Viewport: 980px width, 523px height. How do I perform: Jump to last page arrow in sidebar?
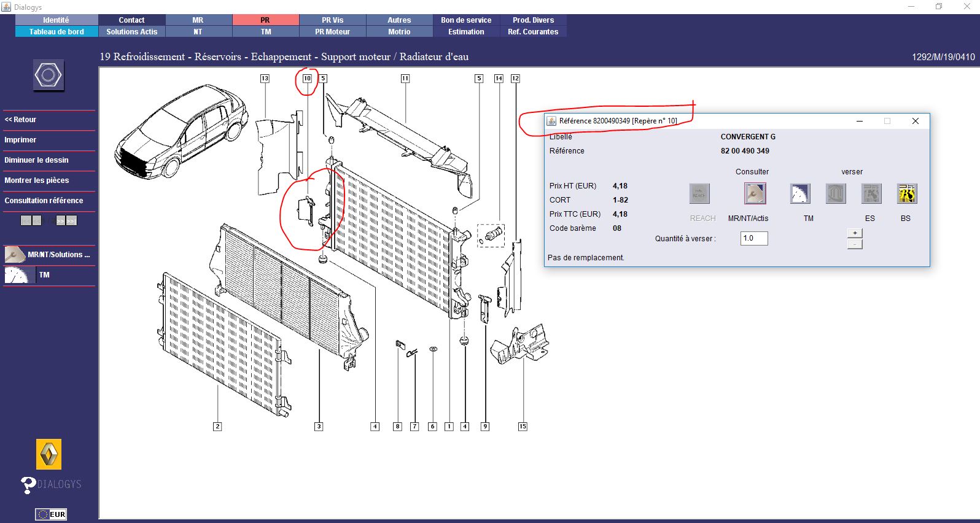(x=72, y=220)
